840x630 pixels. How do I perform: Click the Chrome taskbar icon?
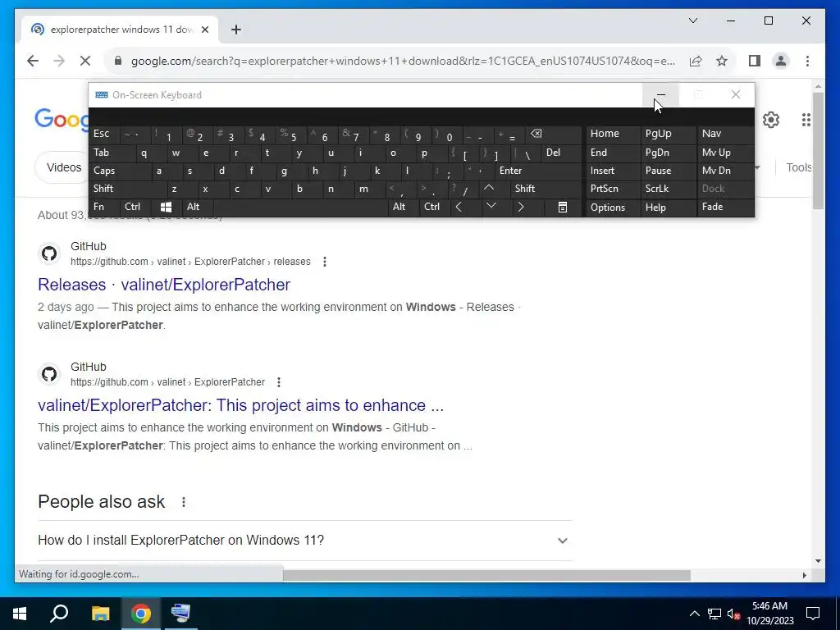(x=141, y=614)
